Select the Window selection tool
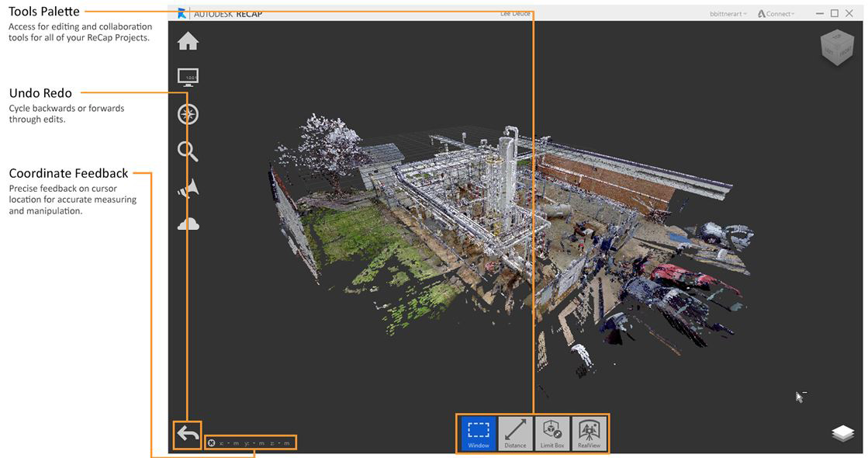Screen dimensions: 868x458 [479, 433]
